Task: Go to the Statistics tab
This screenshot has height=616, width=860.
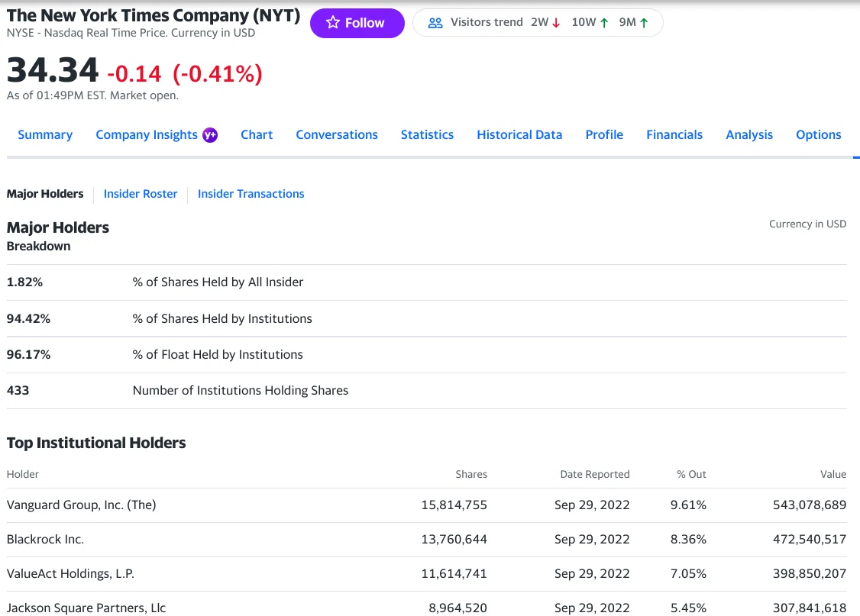Action: click(427, 135)
